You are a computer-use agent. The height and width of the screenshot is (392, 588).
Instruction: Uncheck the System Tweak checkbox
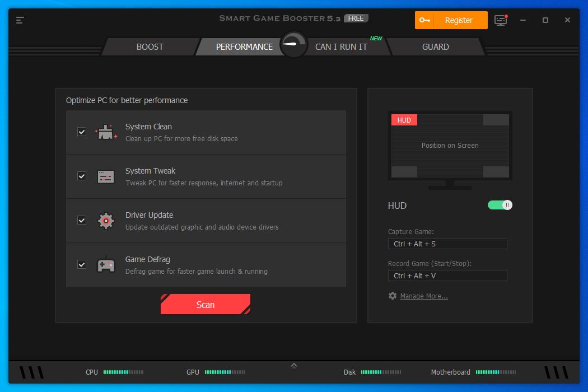pos(82,176)
